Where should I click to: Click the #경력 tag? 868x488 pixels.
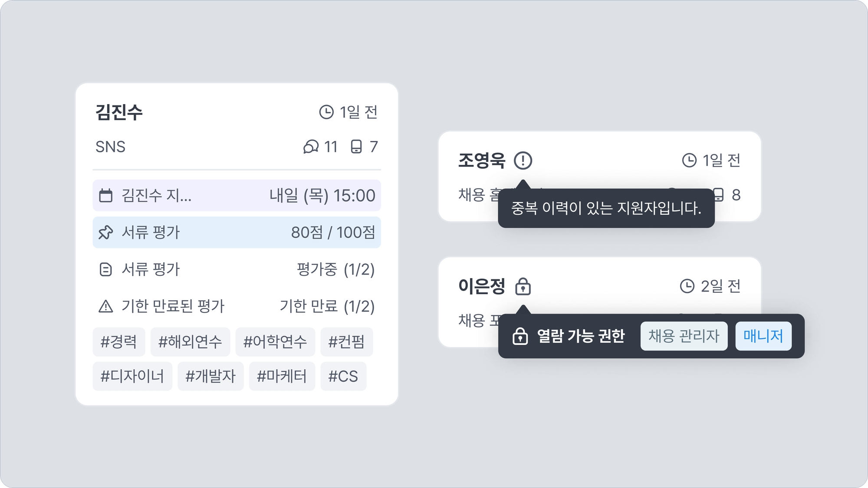[118, 342]
